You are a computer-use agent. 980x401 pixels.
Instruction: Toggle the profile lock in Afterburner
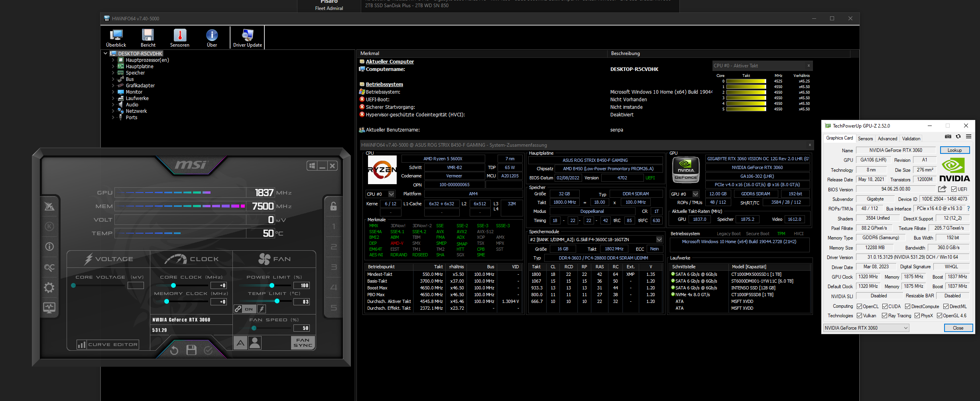(334, 206)
